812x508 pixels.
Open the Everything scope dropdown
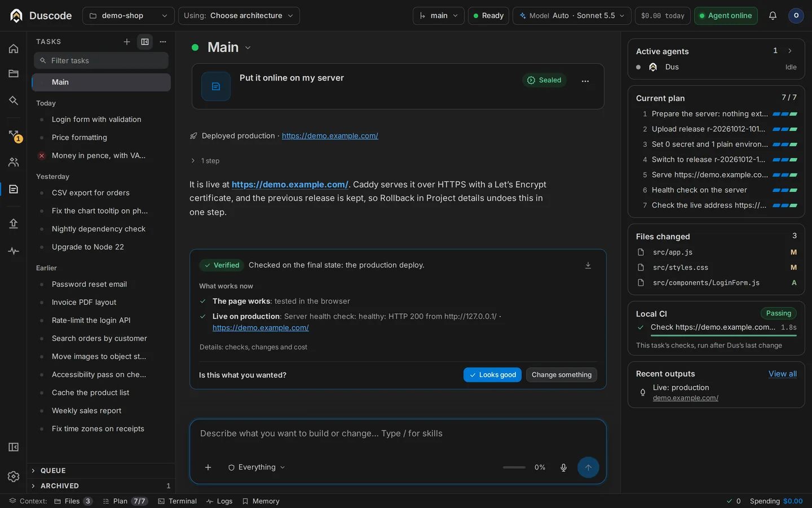coord(257,467)
